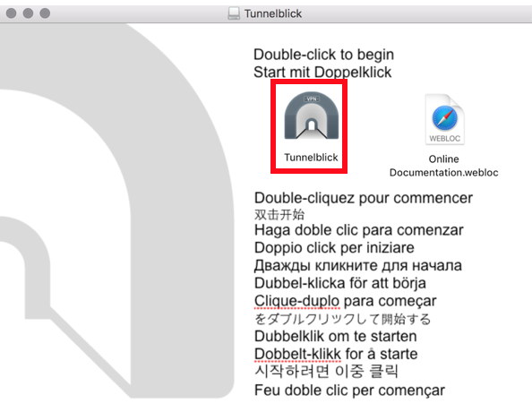Screen dimensions: 532x412
Task: Click the close window button
Action: pos(12,13)
